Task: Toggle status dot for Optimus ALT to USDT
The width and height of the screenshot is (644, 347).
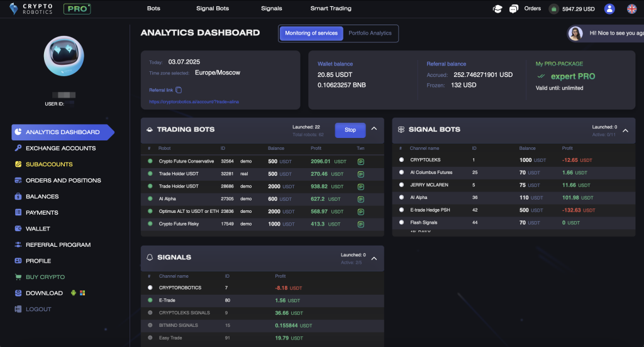Action: click(150, 212)
